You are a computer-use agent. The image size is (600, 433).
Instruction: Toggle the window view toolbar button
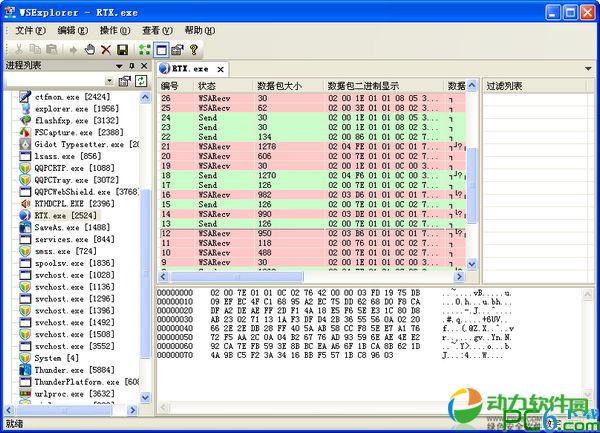tap(161, 49)
